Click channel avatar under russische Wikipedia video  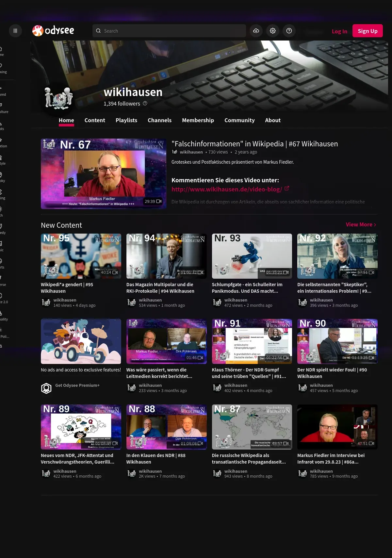click(217, 473)
